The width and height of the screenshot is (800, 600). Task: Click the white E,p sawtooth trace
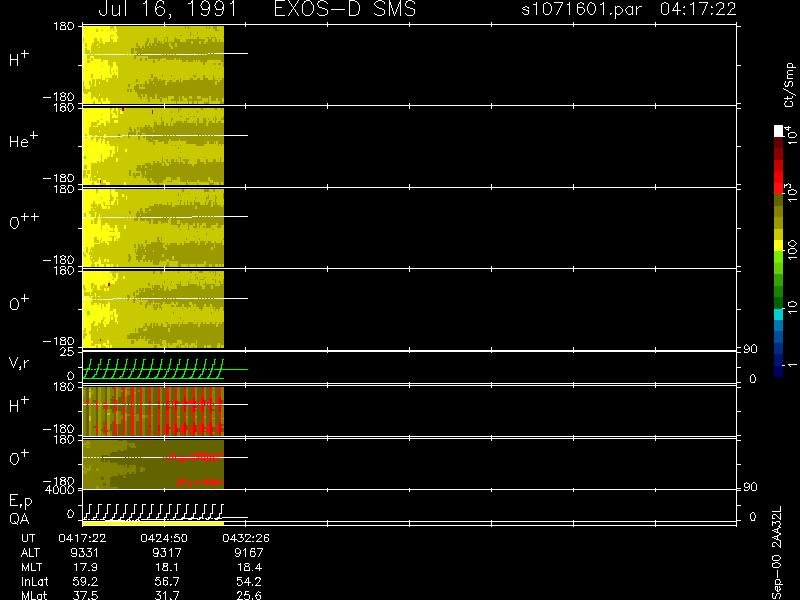coord(153,512)
